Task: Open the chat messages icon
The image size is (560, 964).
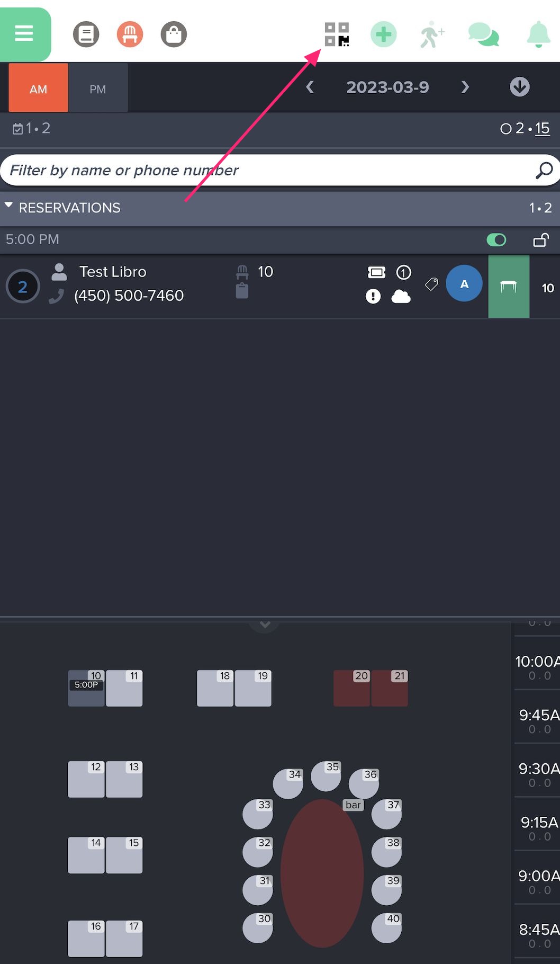Action: [483, 35]
